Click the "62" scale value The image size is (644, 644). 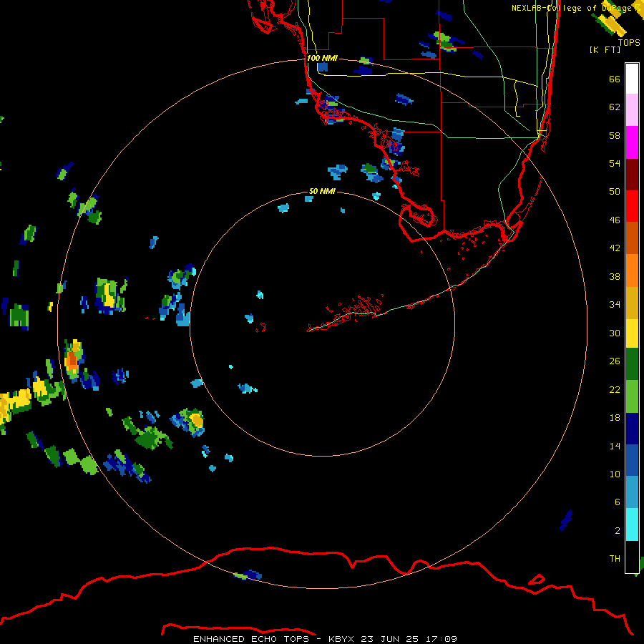[615, 107]
